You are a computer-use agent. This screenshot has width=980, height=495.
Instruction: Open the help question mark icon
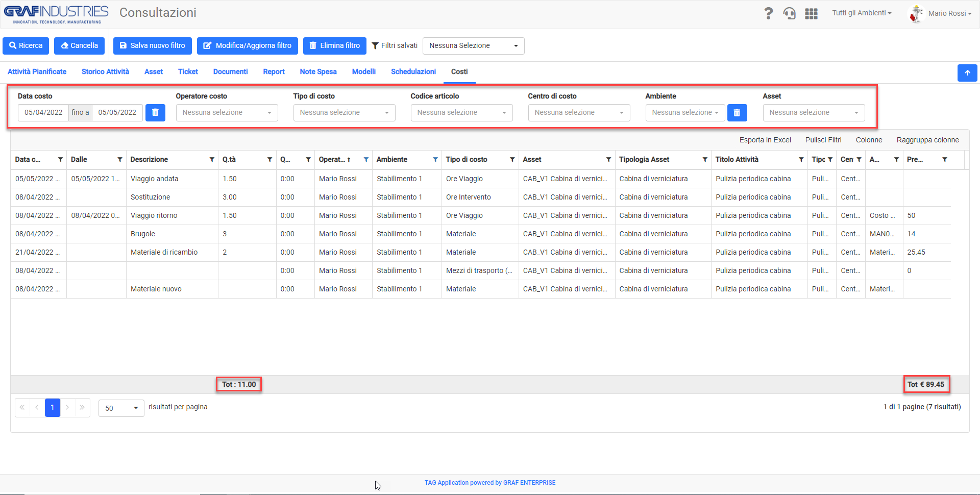pyautogui.click(x=768, y=13)
